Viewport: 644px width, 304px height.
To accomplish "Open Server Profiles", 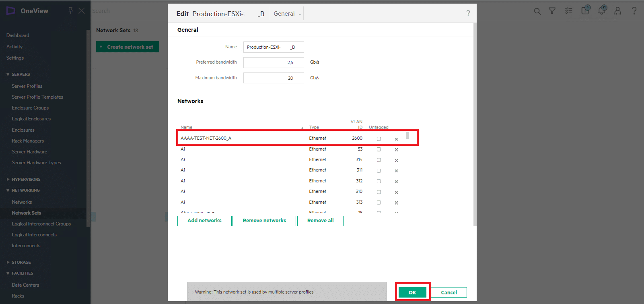I will (x=27, y=86).
